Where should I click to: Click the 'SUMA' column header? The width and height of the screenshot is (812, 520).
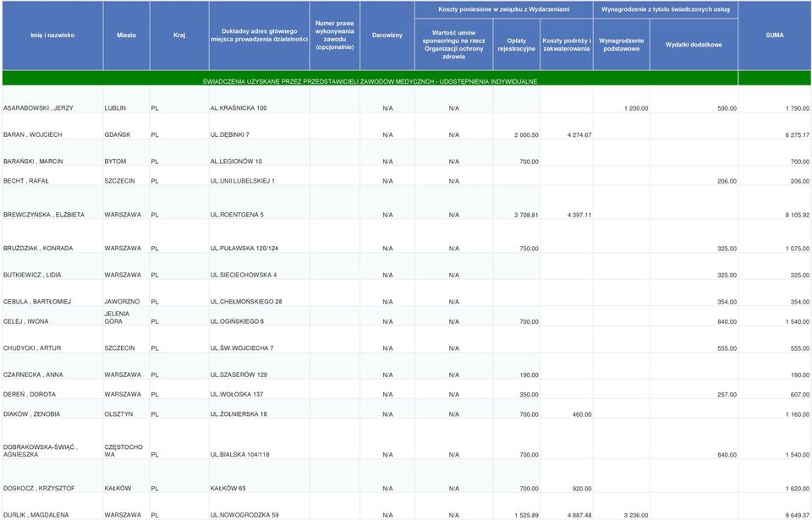pyautogui.click(x=775, y=36)
